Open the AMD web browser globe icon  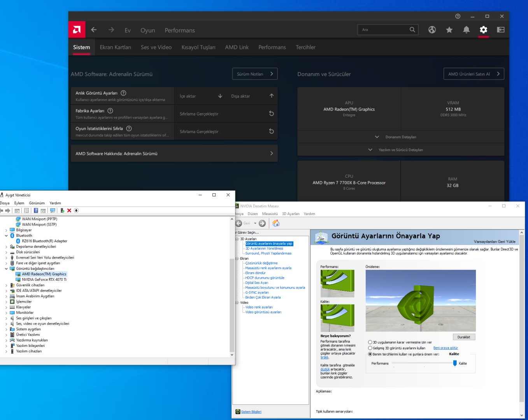click(432, 30)
